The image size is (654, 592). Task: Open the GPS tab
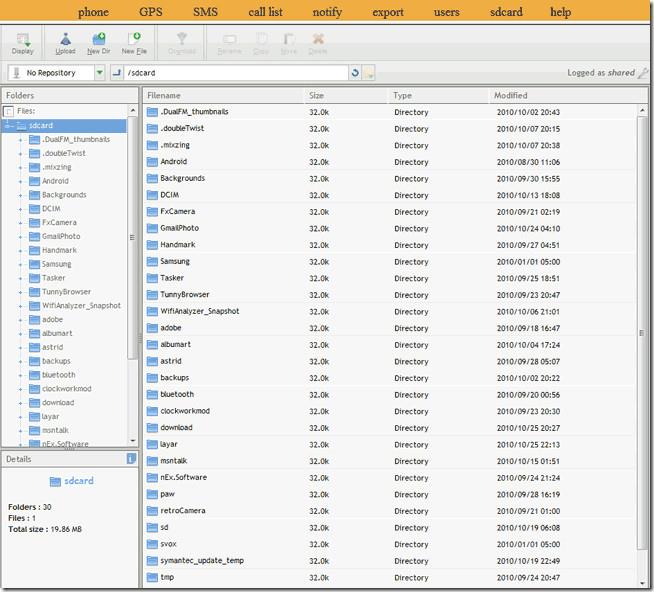[150, 12]
